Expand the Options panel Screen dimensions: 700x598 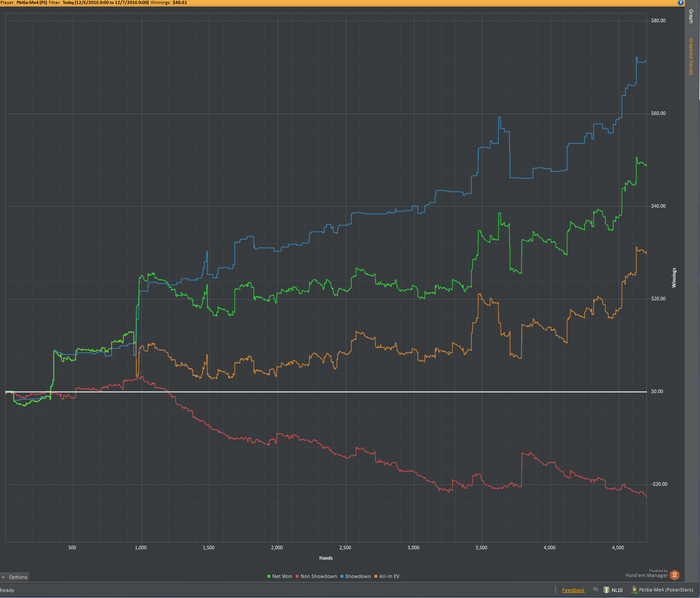(15, 577)
